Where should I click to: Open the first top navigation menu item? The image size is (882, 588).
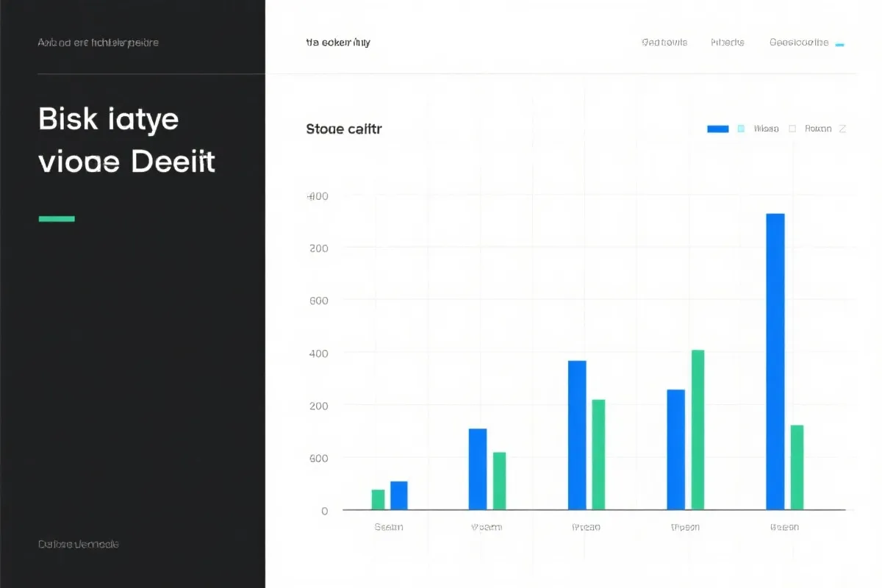(x=664, y=43)
